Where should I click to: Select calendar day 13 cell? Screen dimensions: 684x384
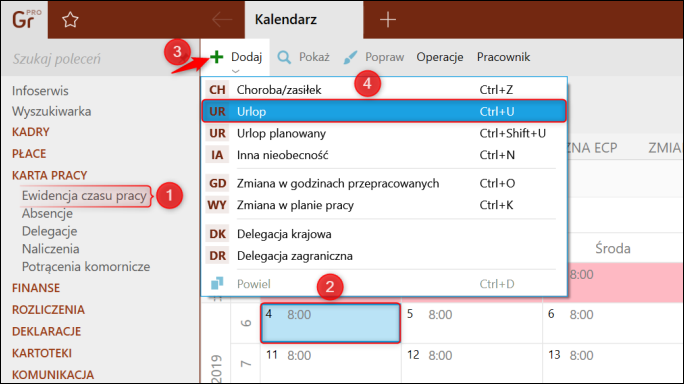[x=613, y=364]
